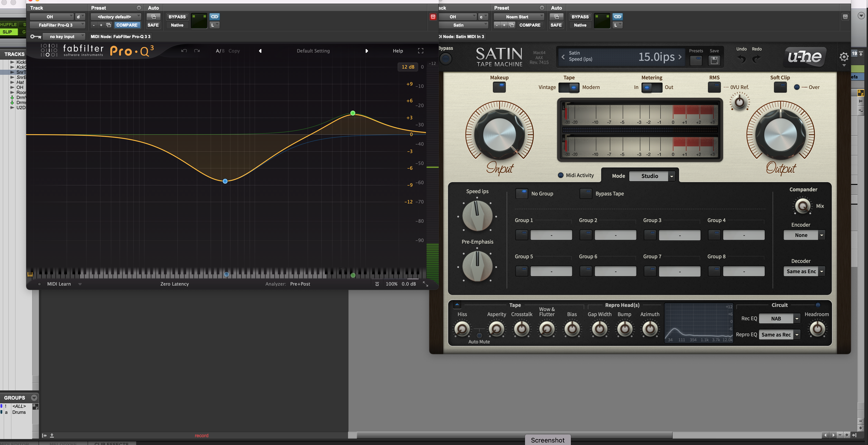Click Satin BYPASS button in header
The height and width of the screenshot is (445, 868).
click(580, 17)
